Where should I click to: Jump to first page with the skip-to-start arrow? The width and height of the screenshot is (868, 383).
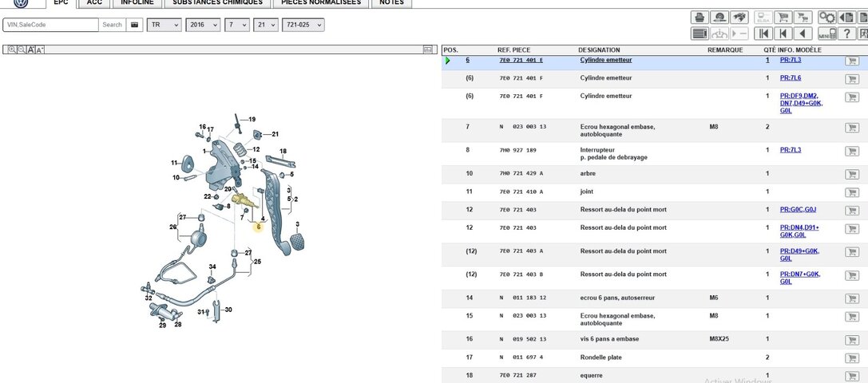point(763,34)
